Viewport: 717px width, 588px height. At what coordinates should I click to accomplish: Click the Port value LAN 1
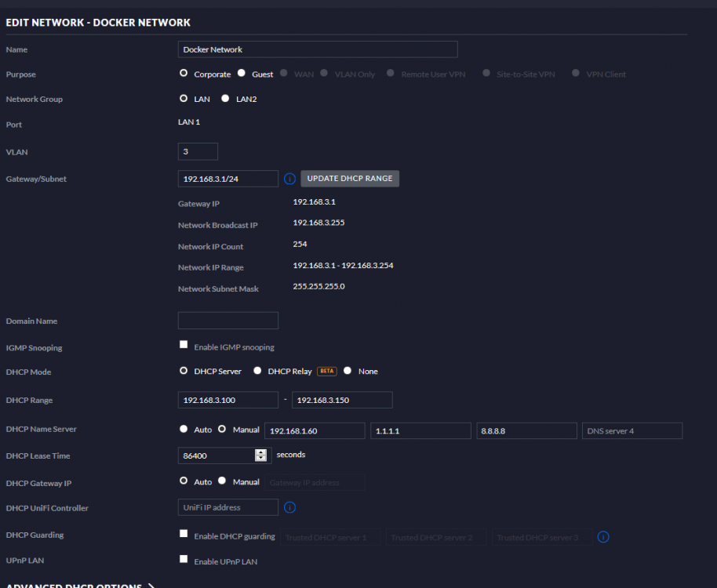click(x=189, y=122)
